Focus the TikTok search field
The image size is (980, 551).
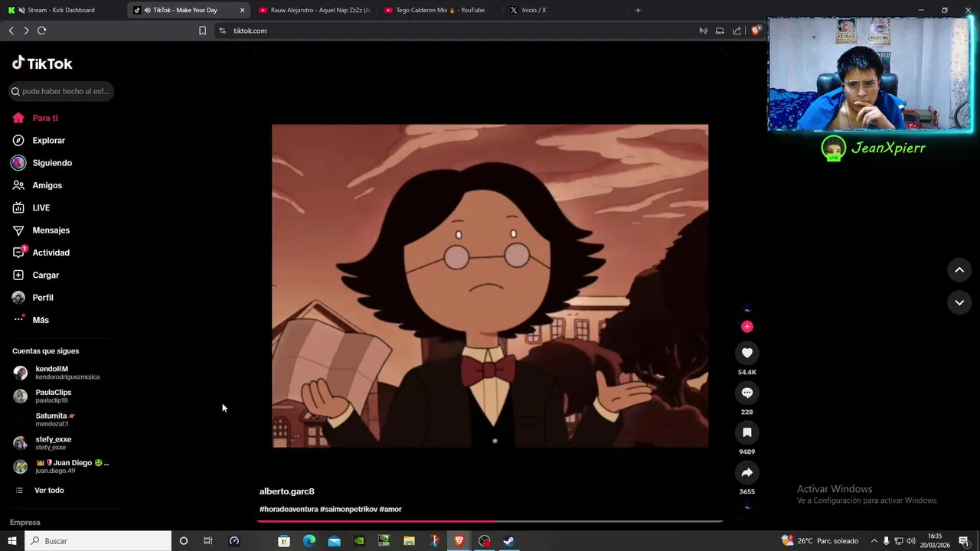[61, 91]
